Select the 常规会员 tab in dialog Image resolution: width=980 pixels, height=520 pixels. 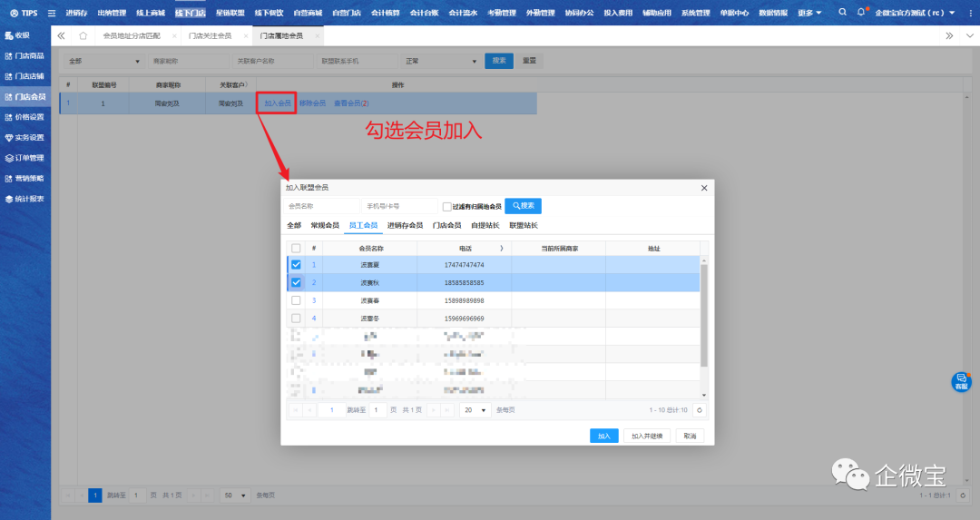pos(325,225)
